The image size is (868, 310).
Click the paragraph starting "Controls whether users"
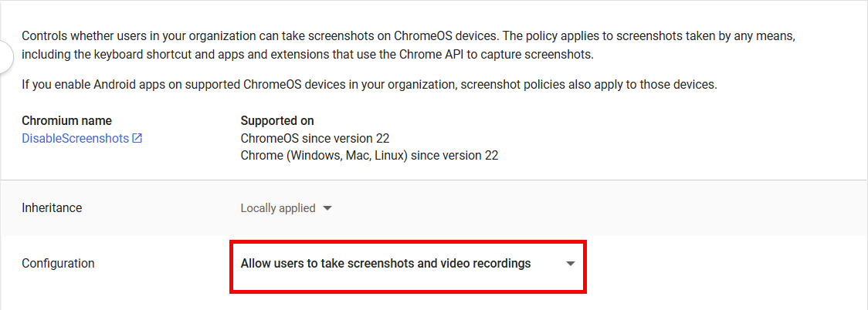click(413, 45)
